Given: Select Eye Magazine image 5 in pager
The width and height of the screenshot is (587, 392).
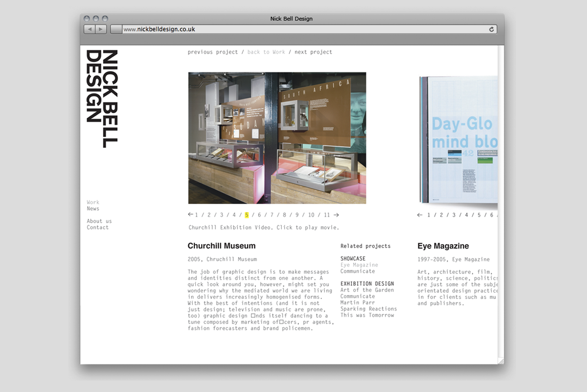Looking at the screenshot, I should coord(479,215).
